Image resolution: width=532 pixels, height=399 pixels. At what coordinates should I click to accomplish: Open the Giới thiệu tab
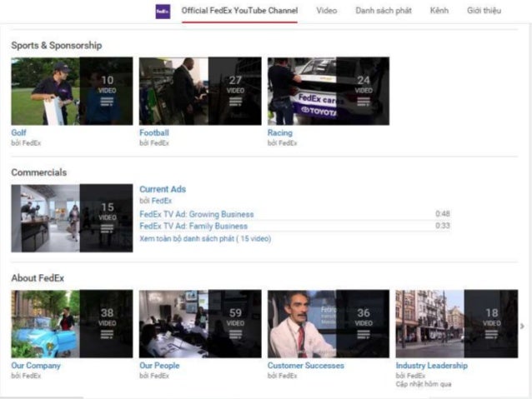(484, 11)
